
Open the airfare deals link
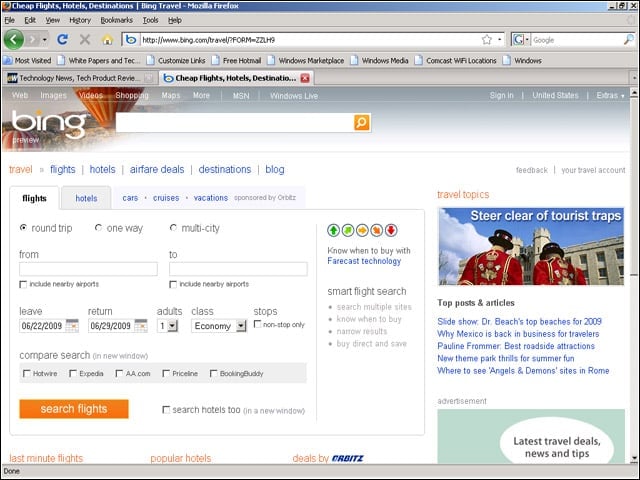pos(157,169)
